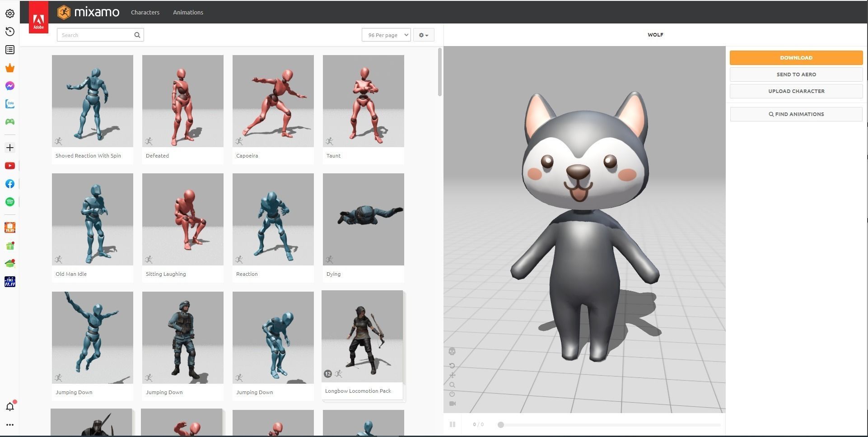Click UPLOAD CHARACTER button
The height and width of the screenshot is (437, 868).
click(796, 91)
